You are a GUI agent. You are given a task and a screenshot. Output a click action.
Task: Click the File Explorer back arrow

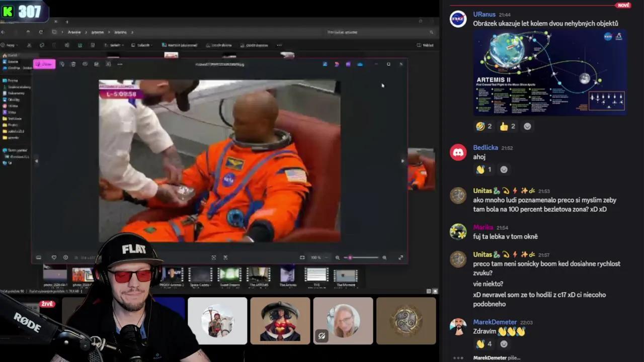(x=3, y=32)
